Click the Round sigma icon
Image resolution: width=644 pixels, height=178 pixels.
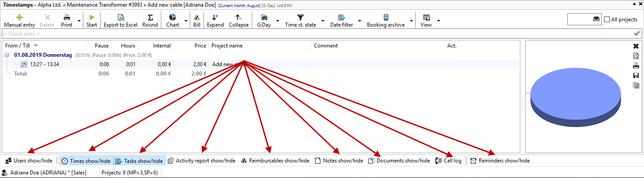(x=150, y=17)
